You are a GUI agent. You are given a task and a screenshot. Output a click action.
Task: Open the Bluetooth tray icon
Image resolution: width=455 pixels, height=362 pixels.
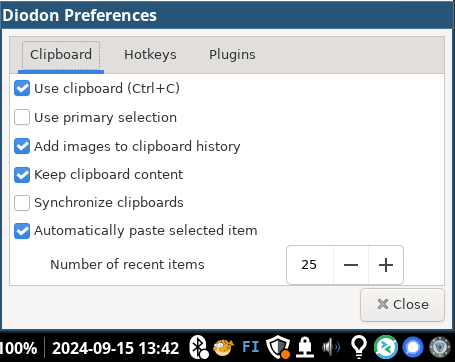pos(199,347)
